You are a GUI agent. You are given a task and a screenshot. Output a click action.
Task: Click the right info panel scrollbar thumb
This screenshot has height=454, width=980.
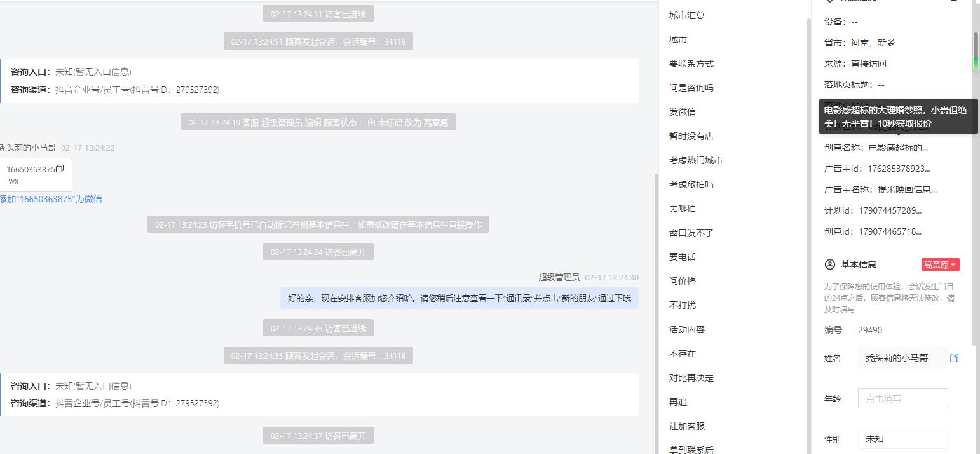[976, 51]
